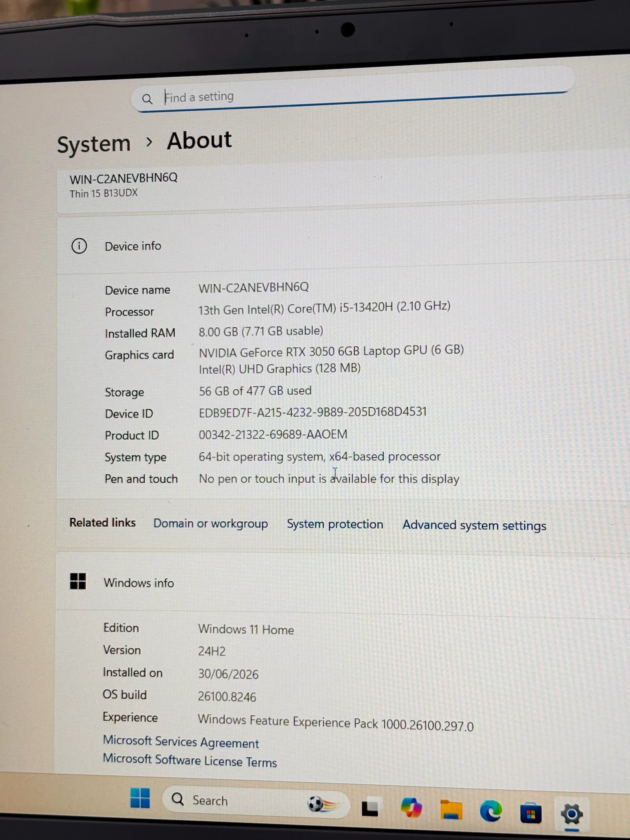This screenshot has height=840, width=630.
Task: Click the Product ID label
Action: coord(132,435)
